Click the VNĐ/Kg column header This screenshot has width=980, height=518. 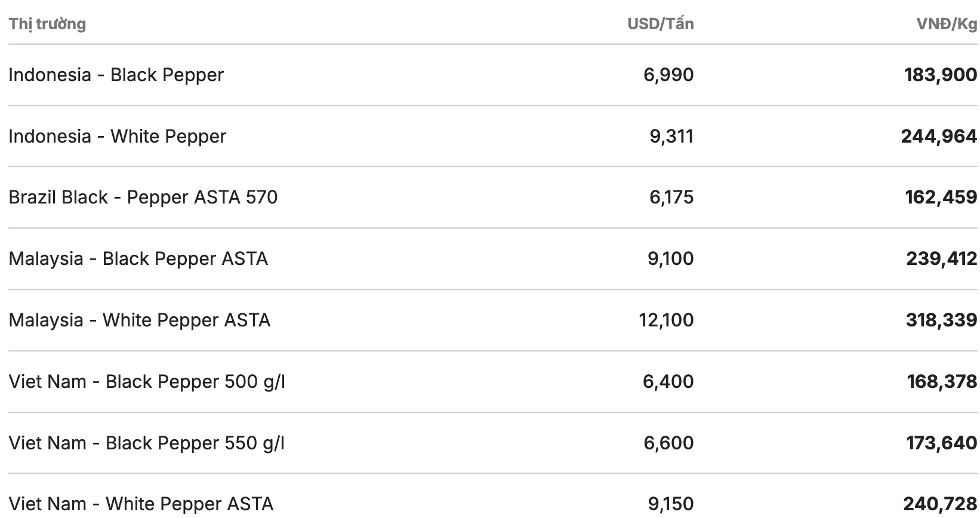click(947, 24)
